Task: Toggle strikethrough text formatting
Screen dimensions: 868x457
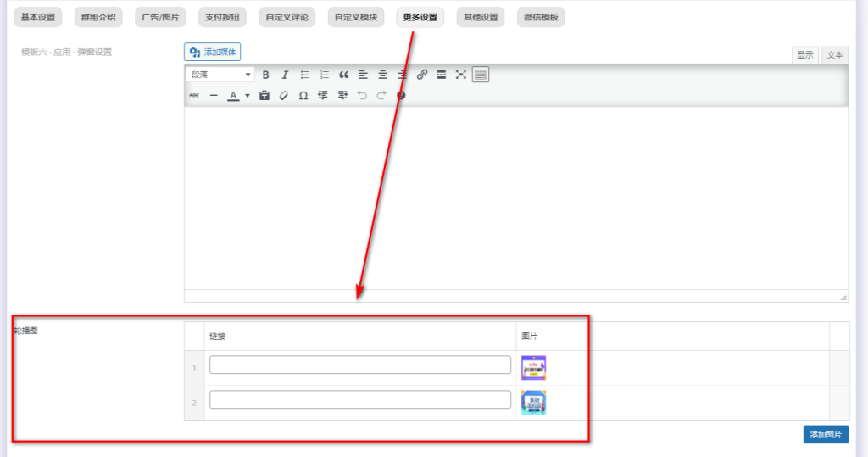Action: click(x=194, y=96)
